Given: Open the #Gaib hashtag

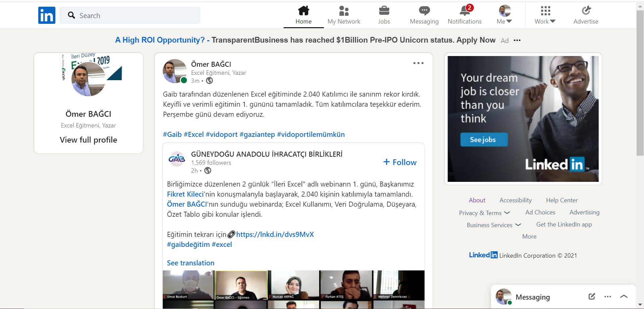Looking at the screenshot, I should pyautogui.click(x=172, y=135).
